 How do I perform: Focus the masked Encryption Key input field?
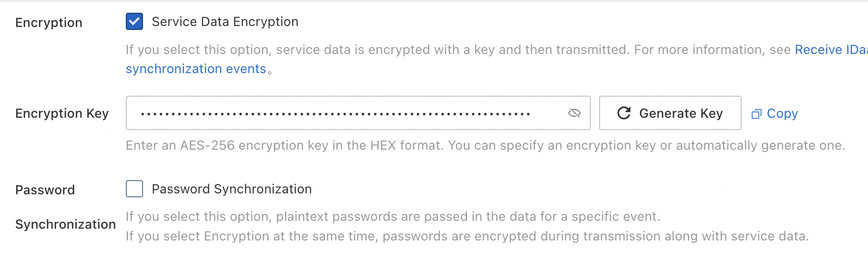(x=344, y=113)
